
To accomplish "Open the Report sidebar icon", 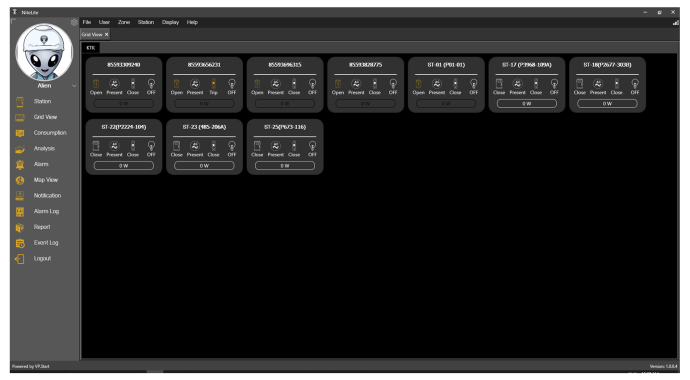I will coord(20,227).
